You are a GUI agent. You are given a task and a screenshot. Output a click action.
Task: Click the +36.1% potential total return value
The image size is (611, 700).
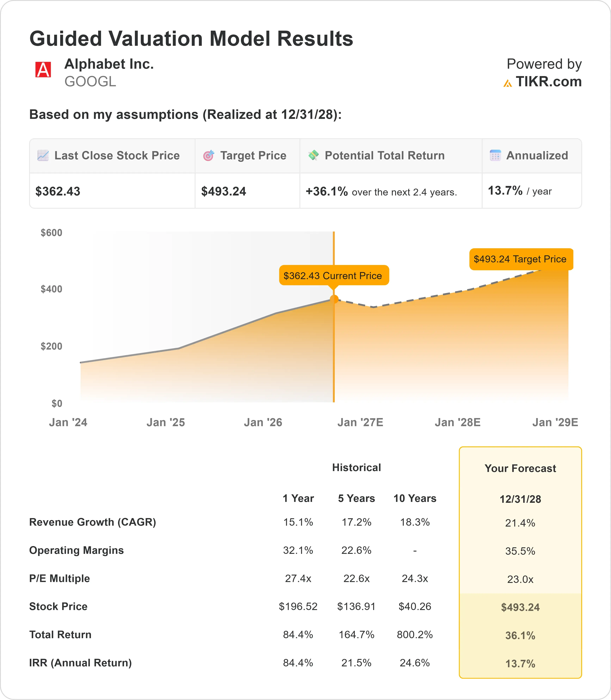327,192
